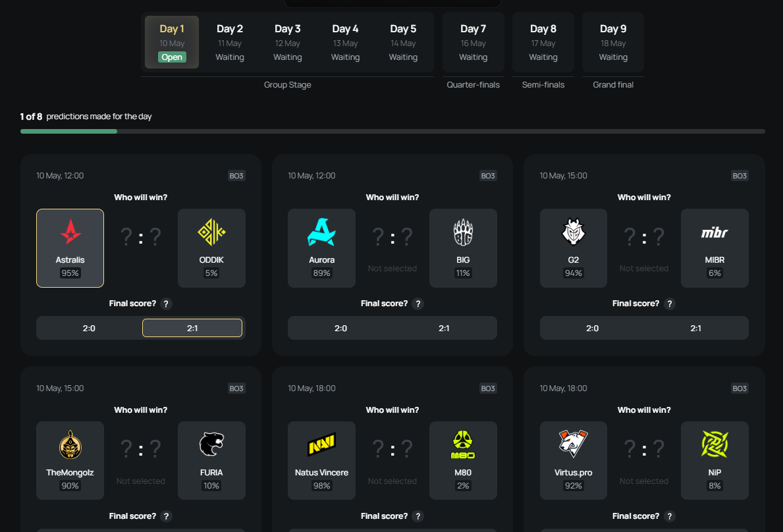
Task: Open Final score help in Astralis match
Action: pos(167,304)
